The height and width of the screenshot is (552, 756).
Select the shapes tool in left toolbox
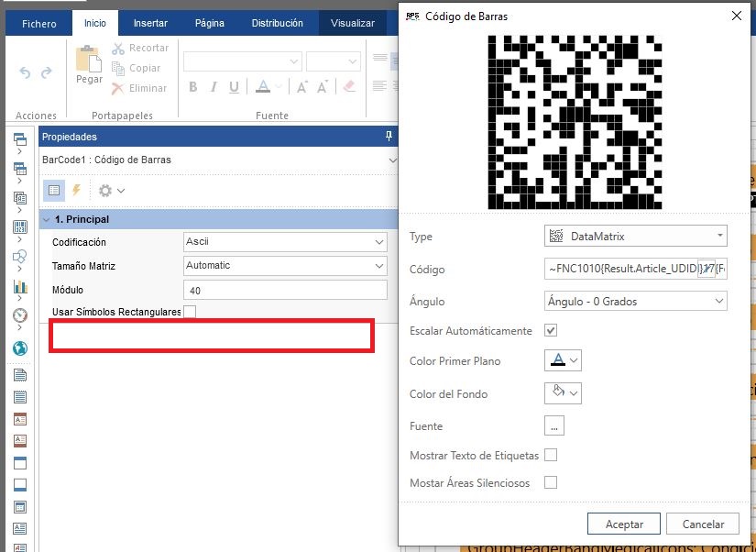20,256
